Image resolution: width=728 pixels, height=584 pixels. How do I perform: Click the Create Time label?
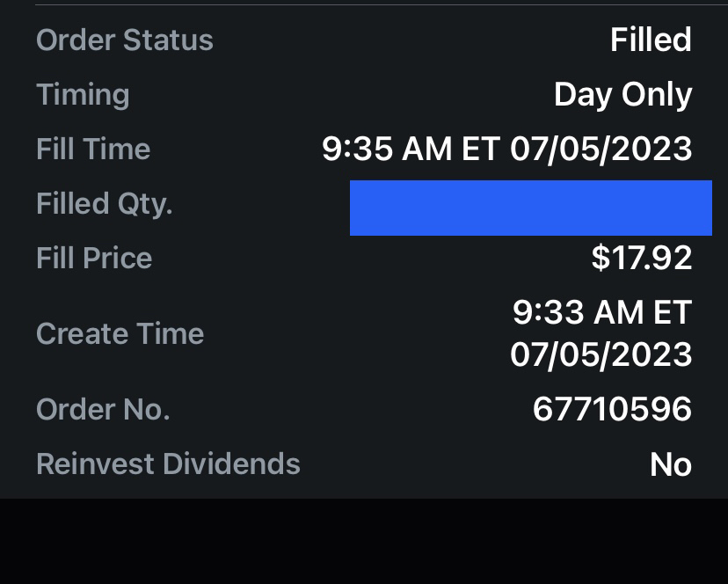pyautogui.click(x=120, y=334)
